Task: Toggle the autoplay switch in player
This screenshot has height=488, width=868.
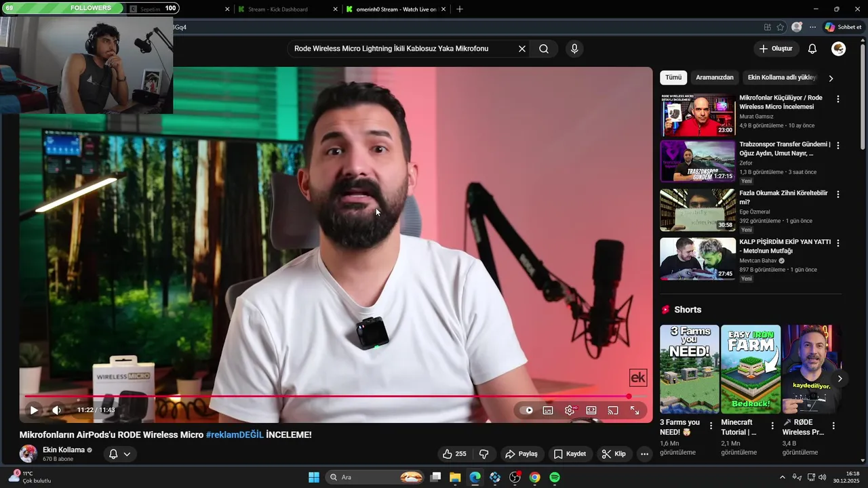Action: coord(526,410)
